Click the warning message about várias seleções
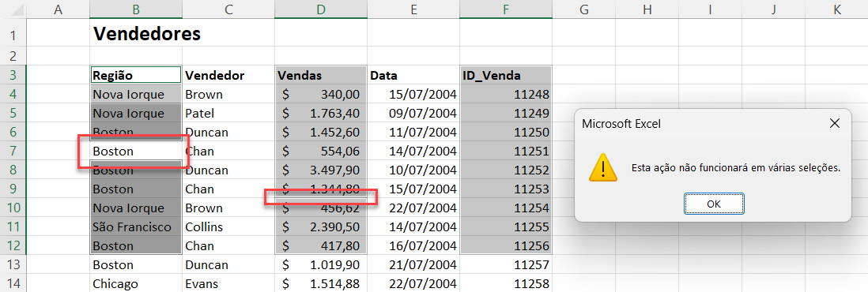This screenshot has height=292, width=868. [736, 167]
